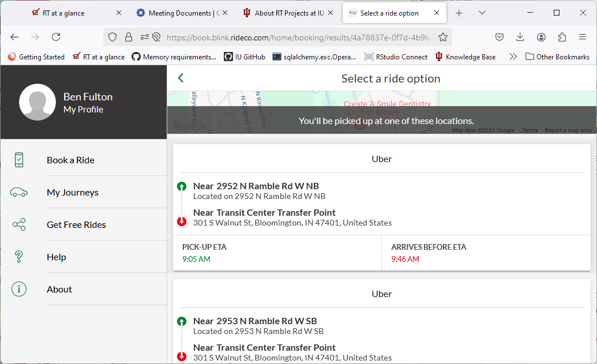This screenshot has height=364, width=597.
Task: Open the Getting Started bookmark
Action: click(x=36, y=57)
